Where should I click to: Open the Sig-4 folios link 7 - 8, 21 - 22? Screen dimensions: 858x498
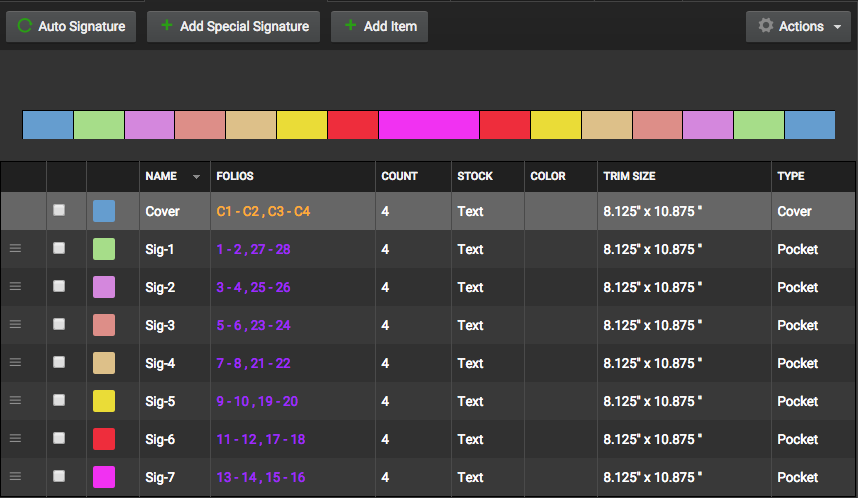(253, 363)
